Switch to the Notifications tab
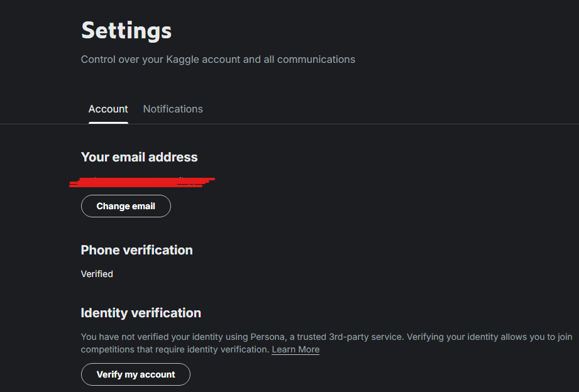Screen dimensions: 579x392 [173, 109]
